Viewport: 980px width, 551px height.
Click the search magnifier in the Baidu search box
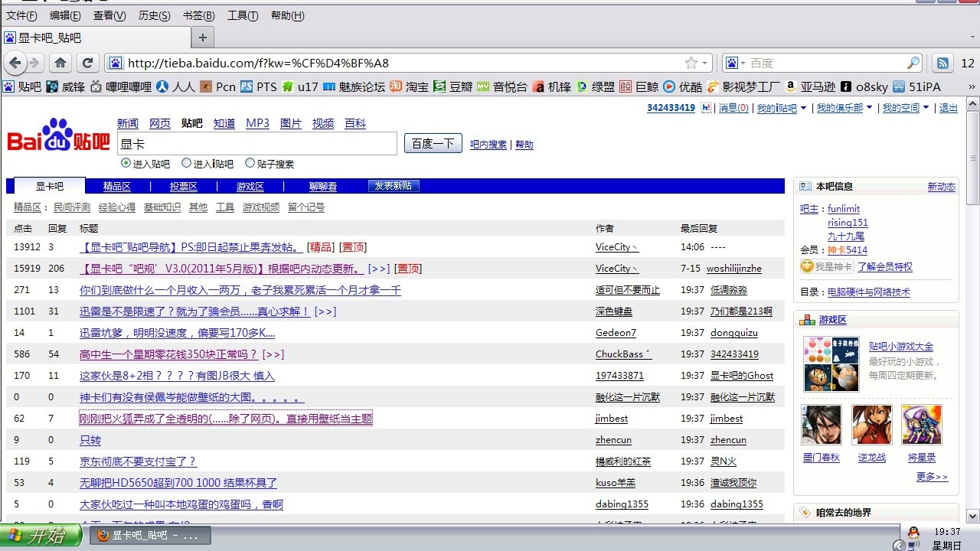click(913, 63)
